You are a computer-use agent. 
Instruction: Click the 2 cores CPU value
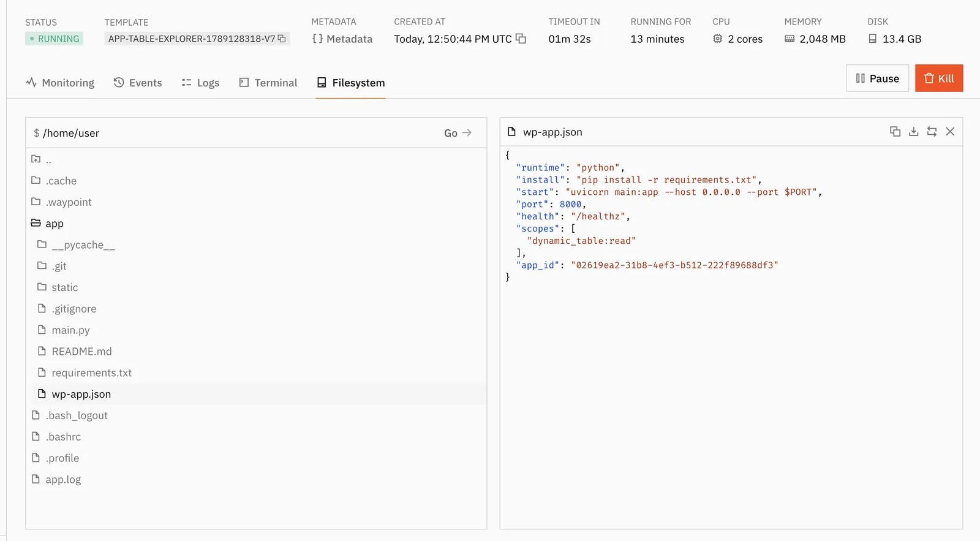pyautogui.click(x=745, y=39)
